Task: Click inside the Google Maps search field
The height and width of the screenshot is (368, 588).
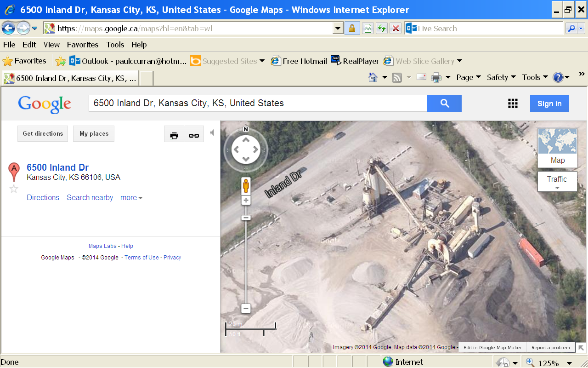Action: click(x=257, y=103)
